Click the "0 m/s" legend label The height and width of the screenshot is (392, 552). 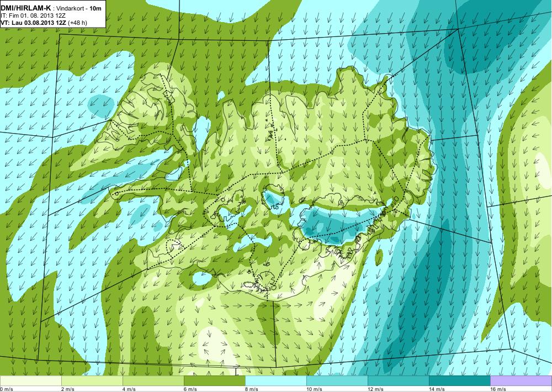point(6,389)
